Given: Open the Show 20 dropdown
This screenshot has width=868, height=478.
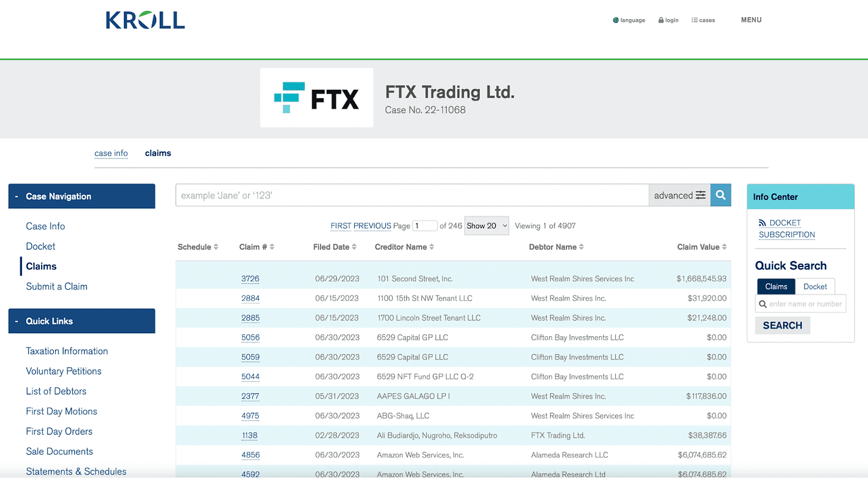Looking at the screenshot, I should pos(487,226).
